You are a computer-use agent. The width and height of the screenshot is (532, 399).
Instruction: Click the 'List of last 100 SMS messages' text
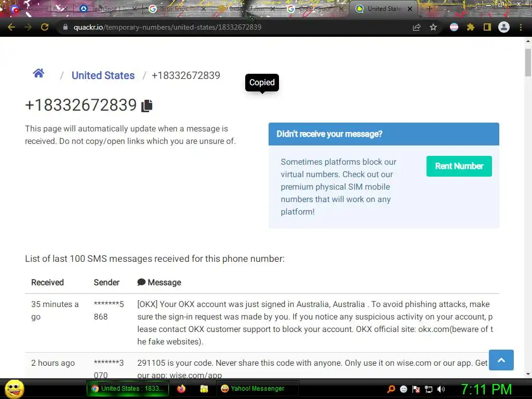pyautogui.click(x=155, y=259)
